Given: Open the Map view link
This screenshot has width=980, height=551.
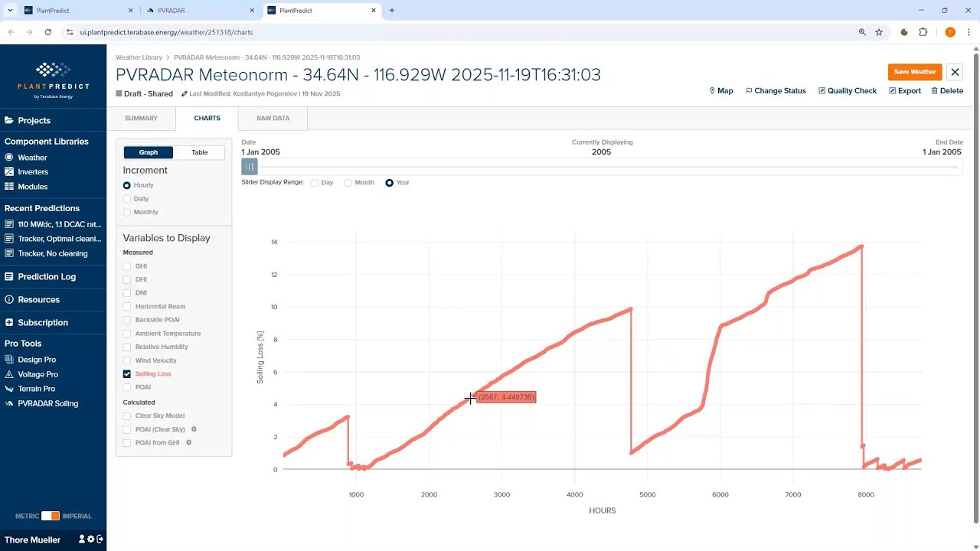Looking at the screenshot, I should click(x=721, y=91).
